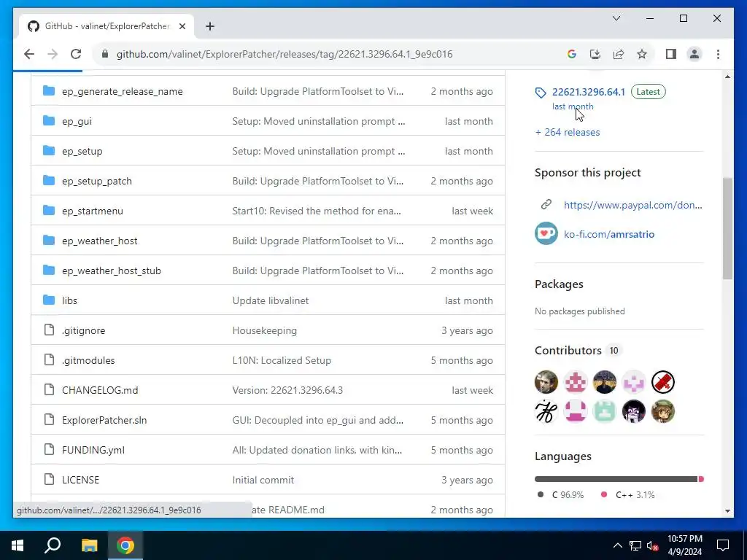747x560 pixels.
Task: Open the libs folder
Action: (69, 300)
